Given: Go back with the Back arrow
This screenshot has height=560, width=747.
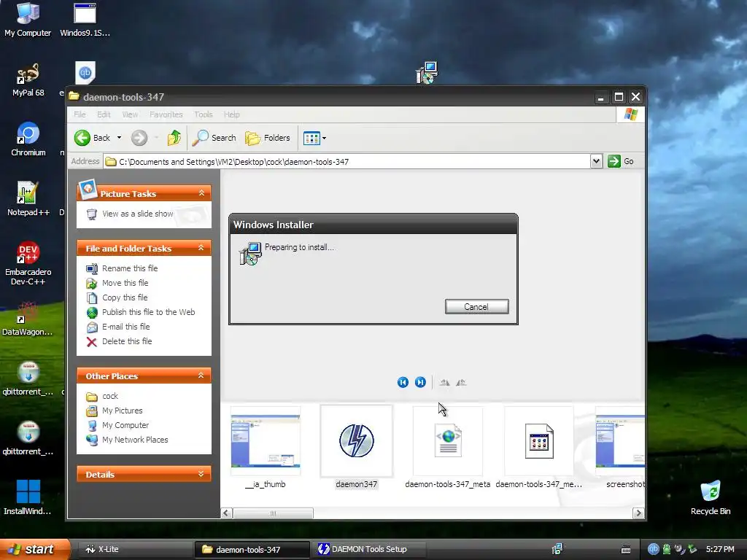Looking at the screenshot, I should 93,138.
